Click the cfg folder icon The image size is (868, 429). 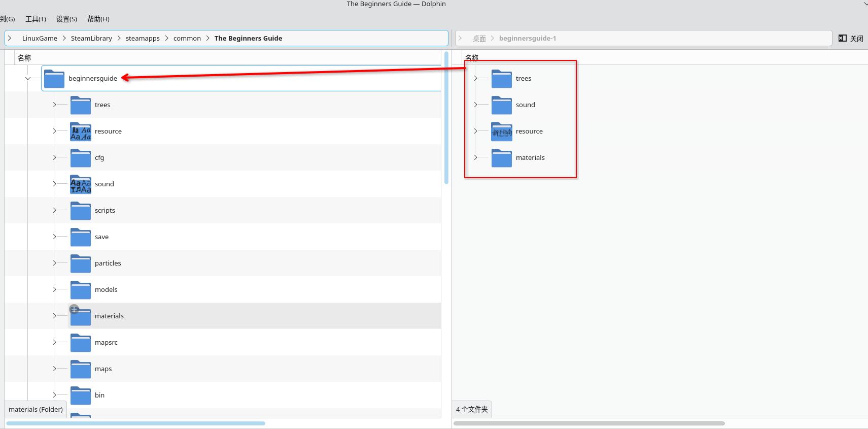click(x=81, y=158)
